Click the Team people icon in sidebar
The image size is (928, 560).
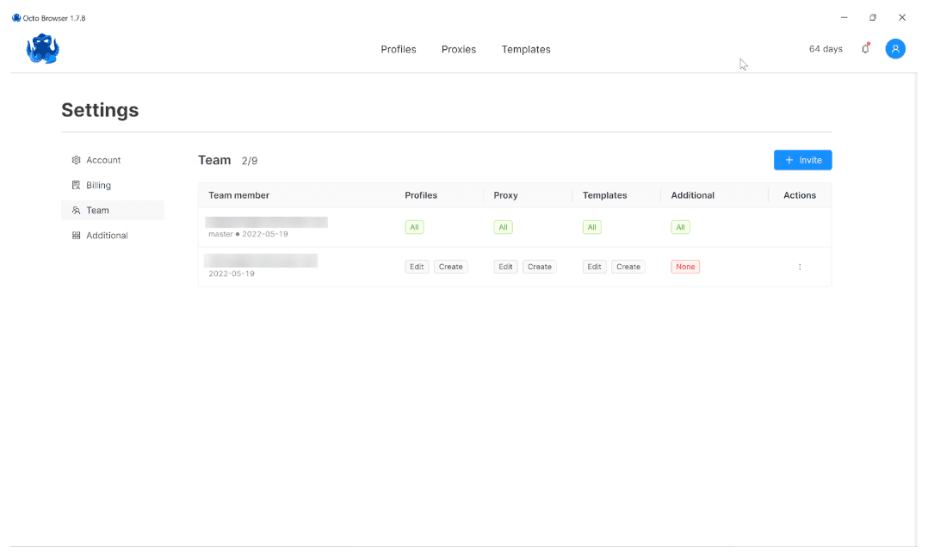coord(76,210)
